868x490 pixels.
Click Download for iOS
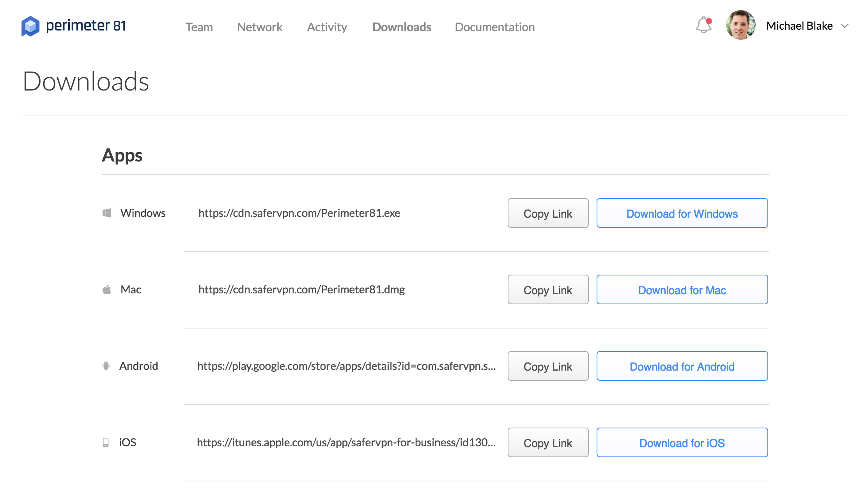pyautogui.click(x=682, y=443)
